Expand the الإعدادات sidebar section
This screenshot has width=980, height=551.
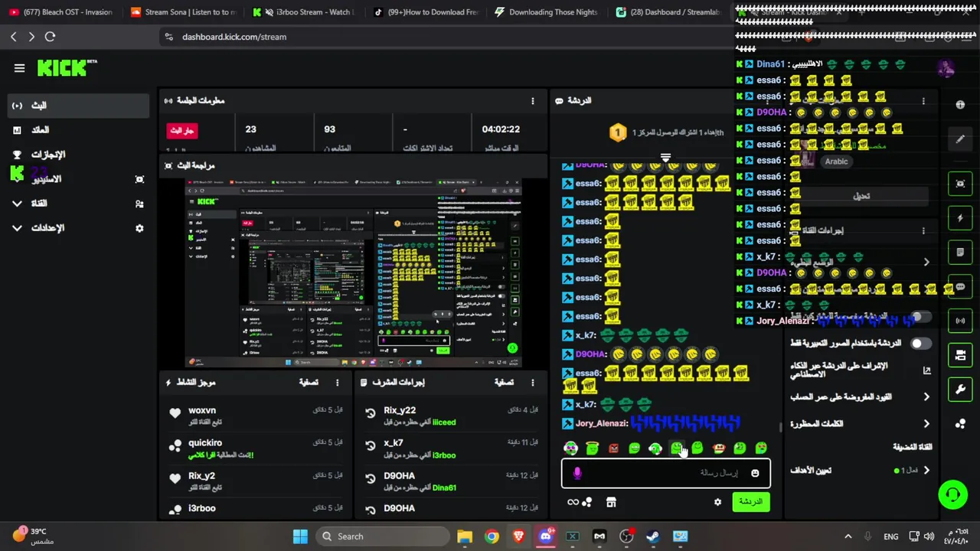(78, 228)
